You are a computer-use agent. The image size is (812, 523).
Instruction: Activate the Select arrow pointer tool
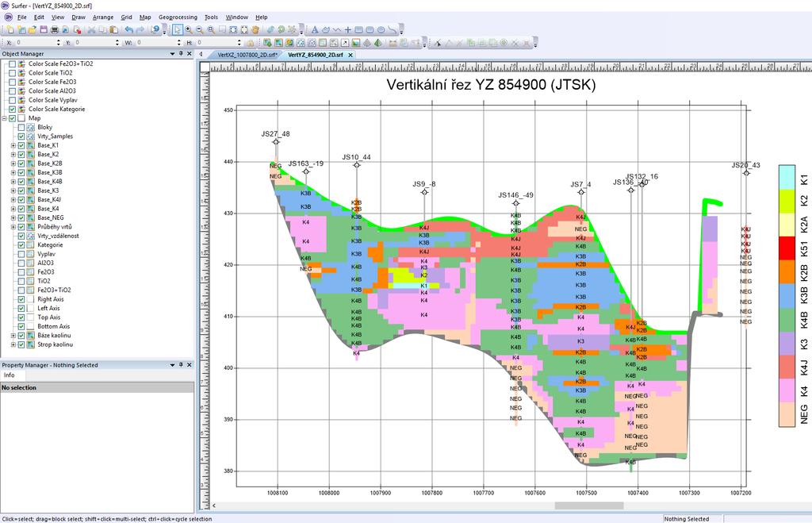click(178, 29)
